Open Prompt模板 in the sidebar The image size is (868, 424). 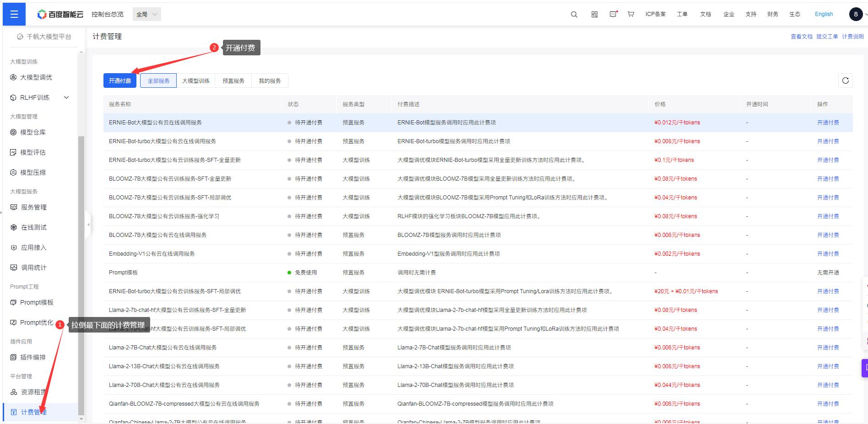point(37,302)
